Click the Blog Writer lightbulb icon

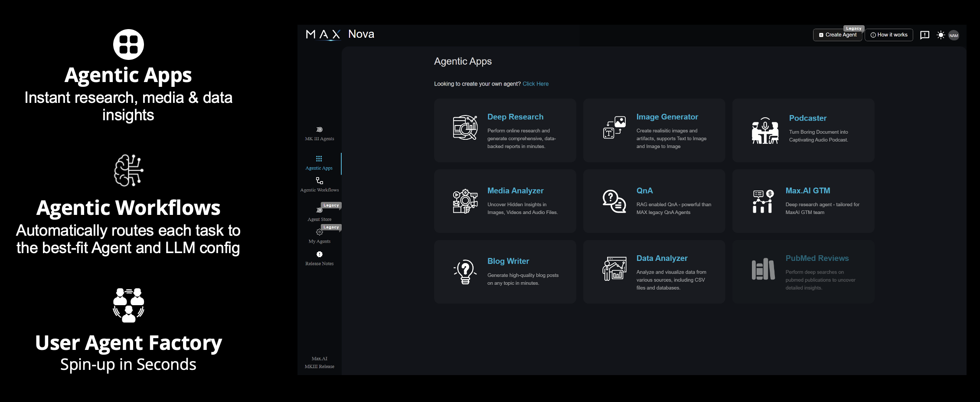465,272
